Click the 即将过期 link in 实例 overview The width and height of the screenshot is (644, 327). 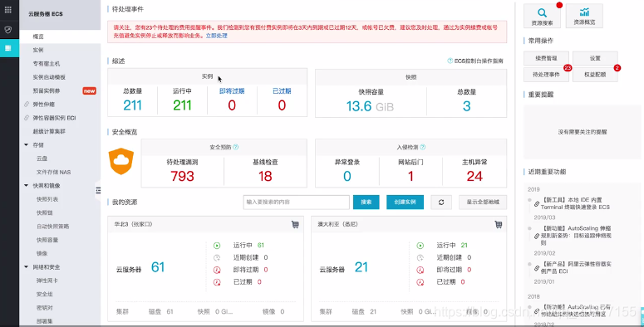coord(232,91)
